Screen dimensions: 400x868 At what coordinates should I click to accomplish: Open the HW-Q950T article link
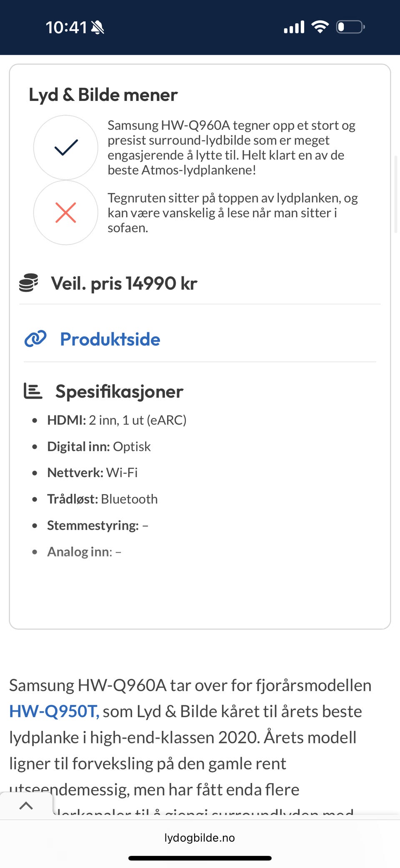52,711
